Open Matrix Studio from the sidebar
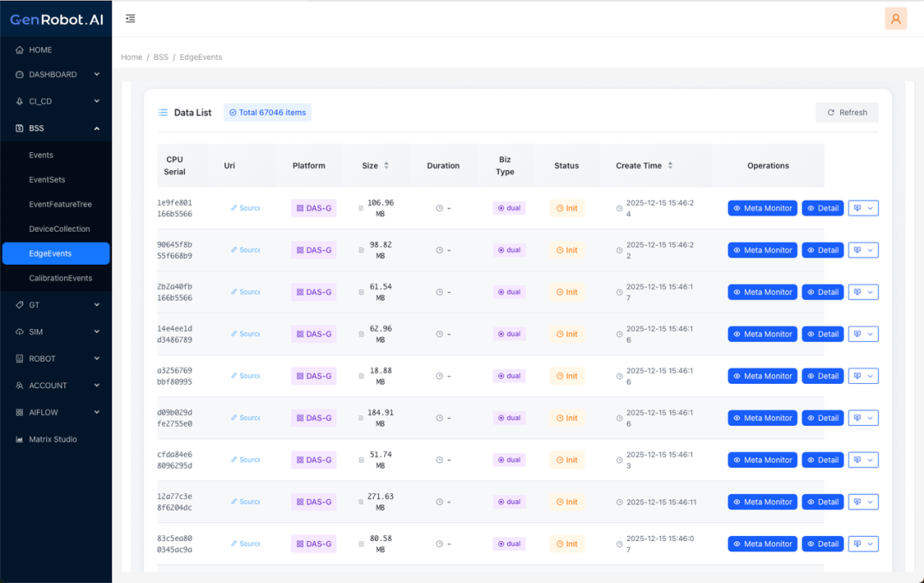The image size is (924, 583). [x=53, y=439]
